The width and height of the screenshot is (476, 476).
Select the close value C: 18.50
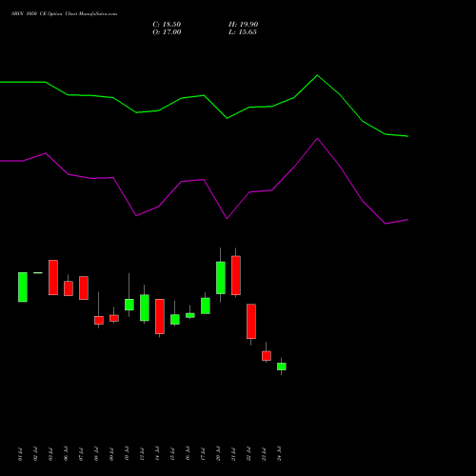167,25
